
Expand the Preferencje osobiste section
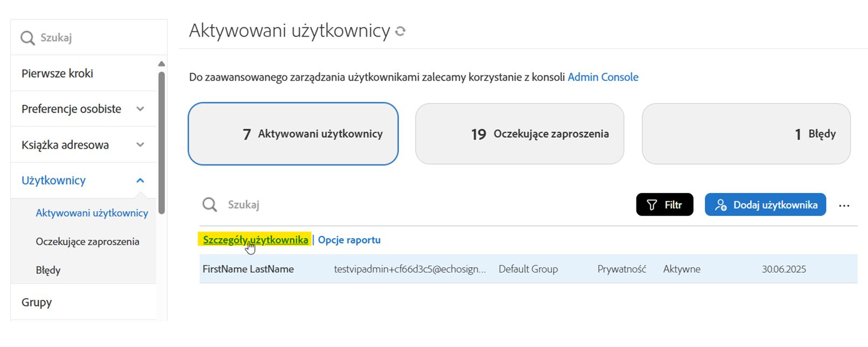(x=140, y=109)
